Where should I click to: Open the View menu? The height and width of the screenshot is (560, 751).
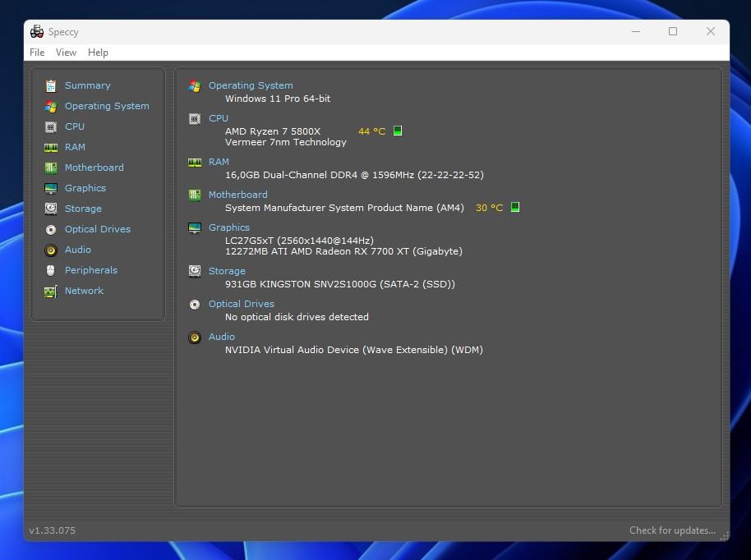pos(66,53)
